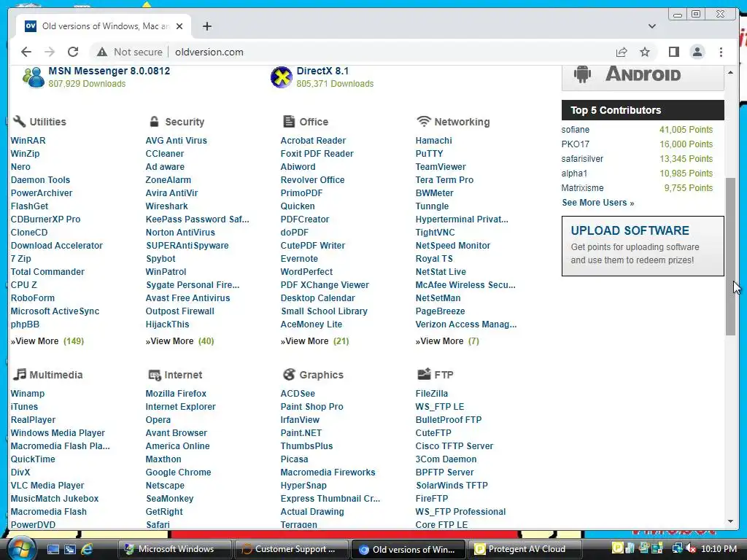Open VLC Media Player link
Screen dimensions: 747x560
pyautogui.click(x=47, y=485)
